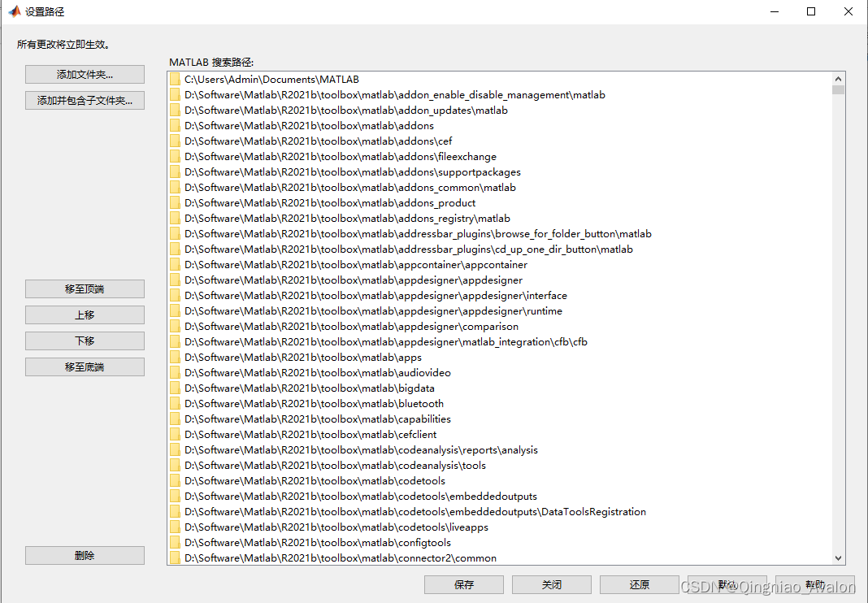Maximize the 设置路径 window
Image resolution: width=868 pixels, height=603 pixels.
coord(811,11)
